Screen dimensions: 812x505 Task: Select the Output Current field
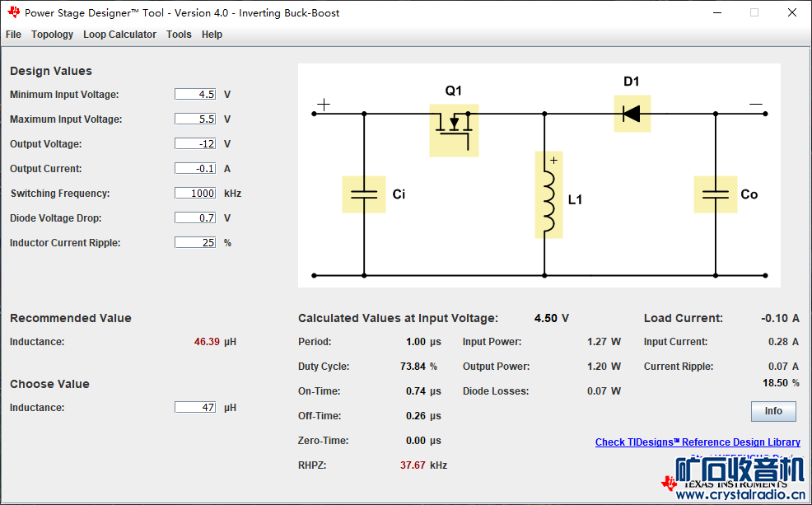(x=195, y=169)
